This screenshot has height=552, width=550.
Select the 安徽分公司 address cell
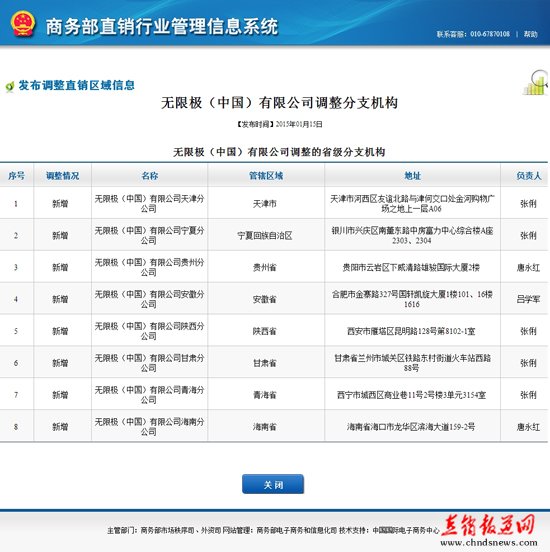click(x=412, y=299)
